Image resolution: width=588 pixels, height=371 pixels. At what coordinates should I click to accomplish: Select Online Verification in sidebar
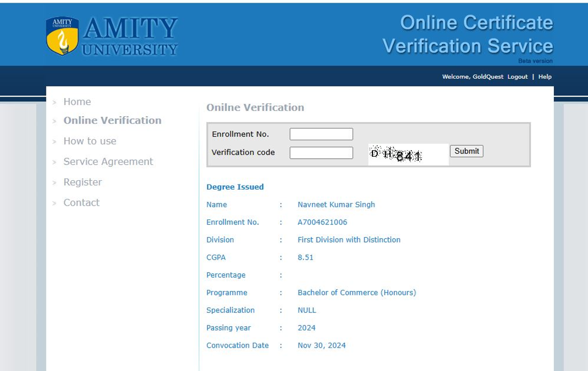point(113,120)
